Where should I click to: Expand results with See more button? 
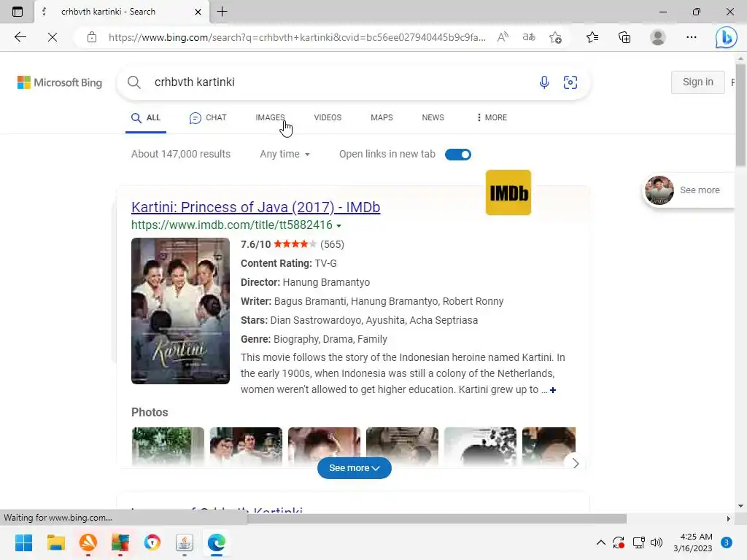tap(355, 468)
